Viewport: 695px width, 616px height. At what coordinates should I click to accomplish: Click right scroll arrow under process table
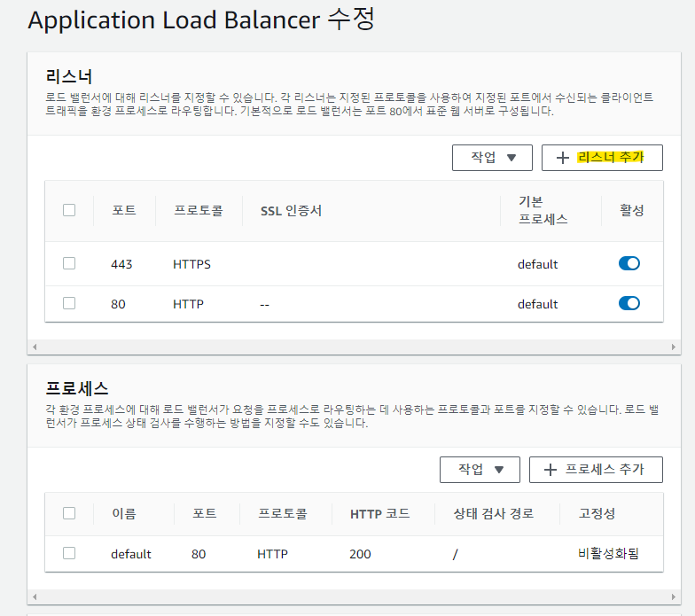tap(674, 597)
